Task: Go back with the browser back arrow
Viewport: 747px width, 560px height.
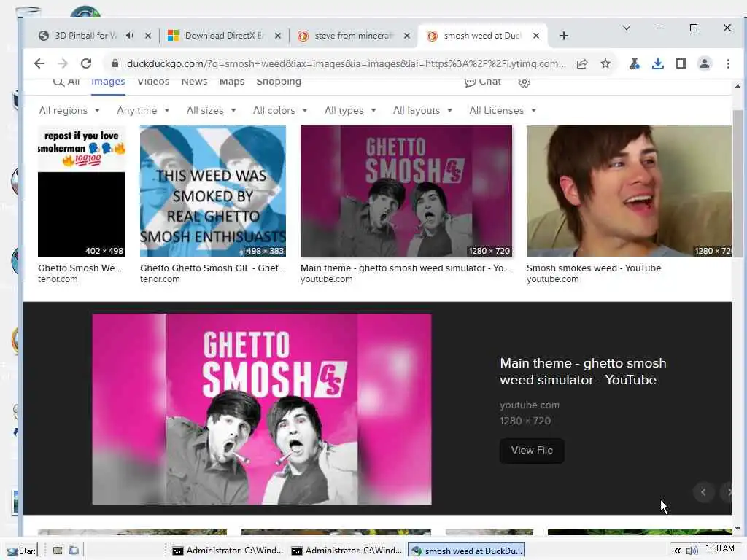Action: [x=39, y=63]
